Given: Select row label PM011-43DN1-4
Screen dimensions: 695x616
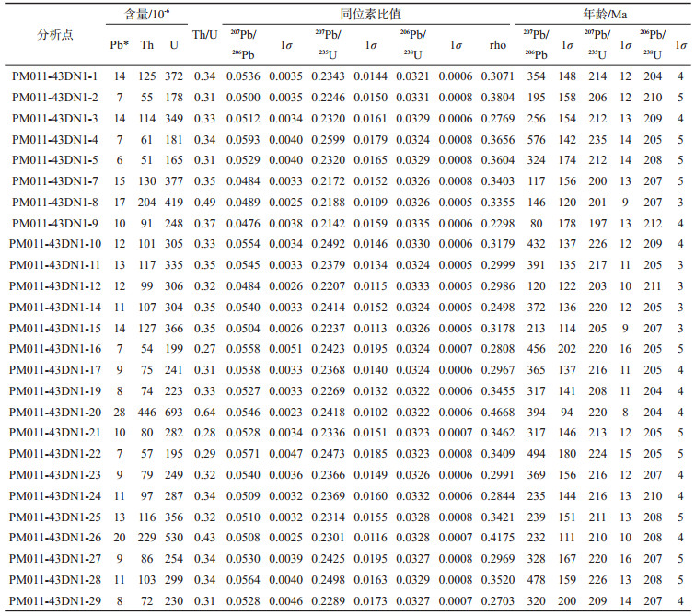Looking at the screenshot, I should 54,140.
